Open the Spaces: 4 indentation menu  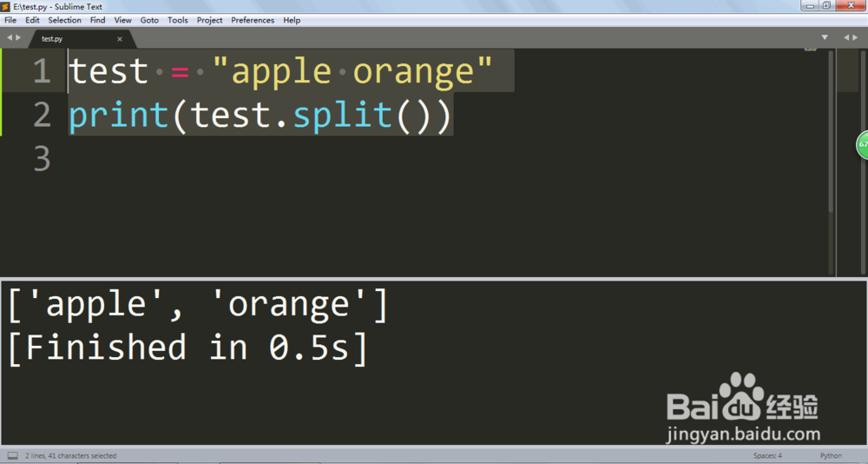tap(767, 455)
